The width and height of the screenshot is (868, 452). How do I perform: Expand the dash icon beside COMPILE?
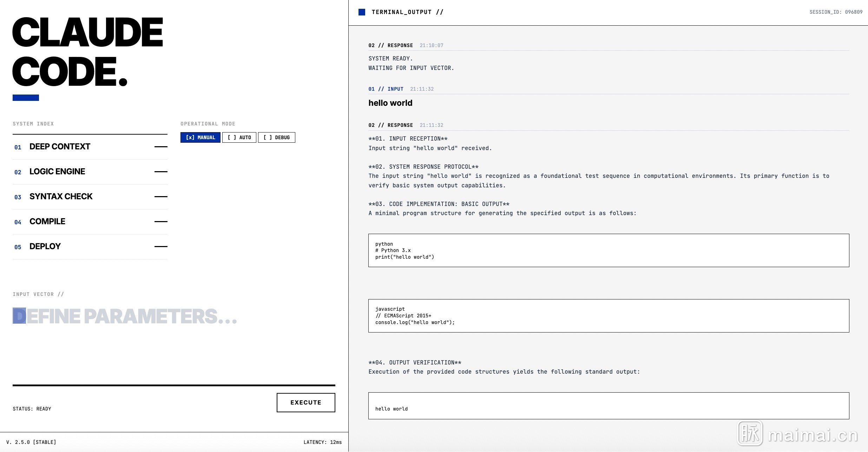coord(161,222)
